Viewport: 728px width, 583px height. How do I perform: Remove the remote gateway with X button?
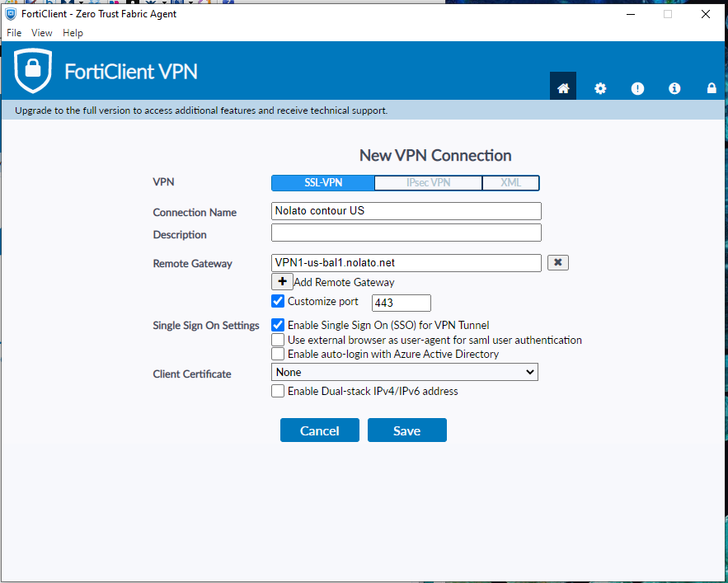click(x=558, y=262)
